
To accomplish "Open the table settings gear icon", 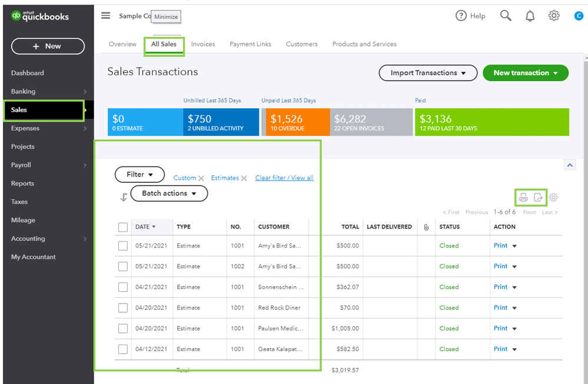I will 553,197.
